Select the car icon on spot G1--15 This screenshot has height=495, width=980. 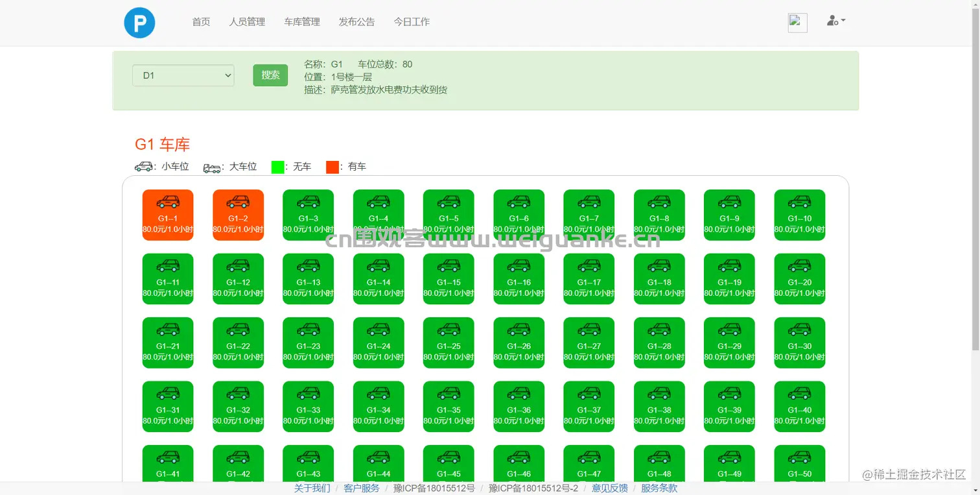[x=449, y=266]
